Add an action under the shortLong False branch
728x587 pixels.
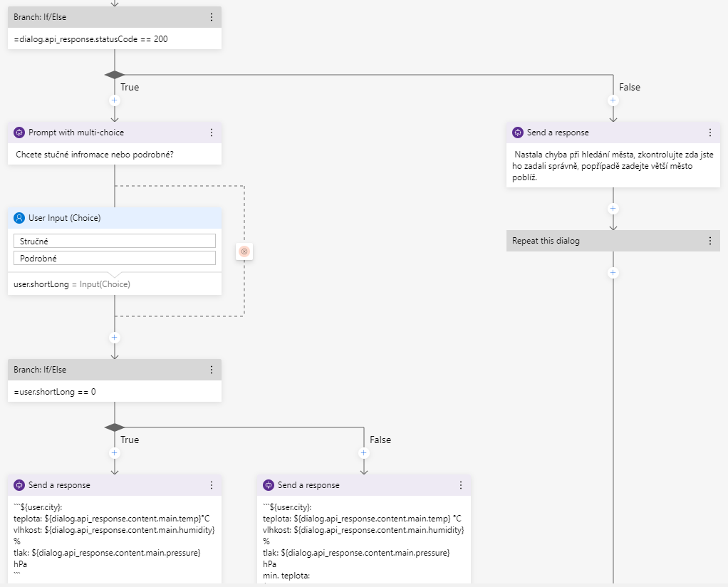click(364, 453)
